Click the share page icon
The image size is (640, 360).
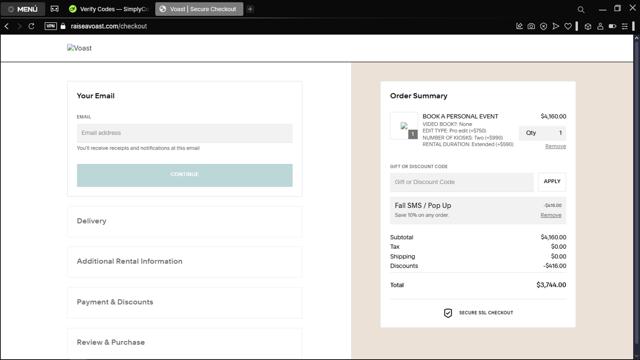[x=519, y=26]
